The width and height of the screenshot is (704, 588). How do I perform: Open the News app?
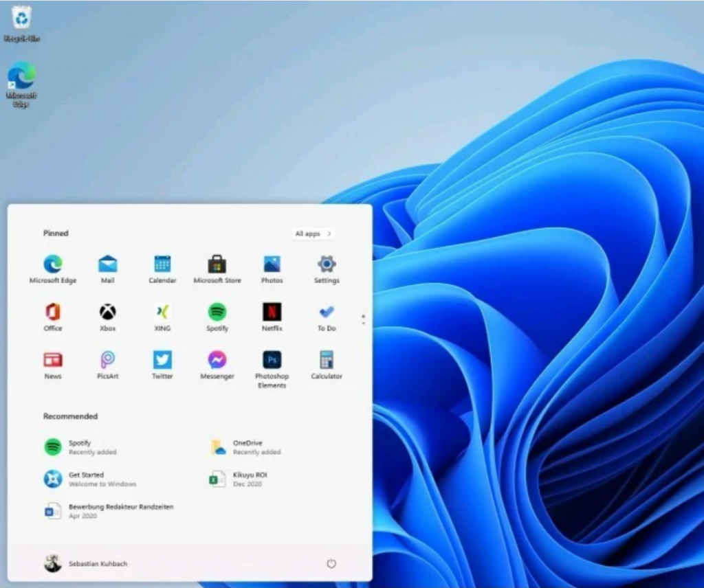point(53,365)
